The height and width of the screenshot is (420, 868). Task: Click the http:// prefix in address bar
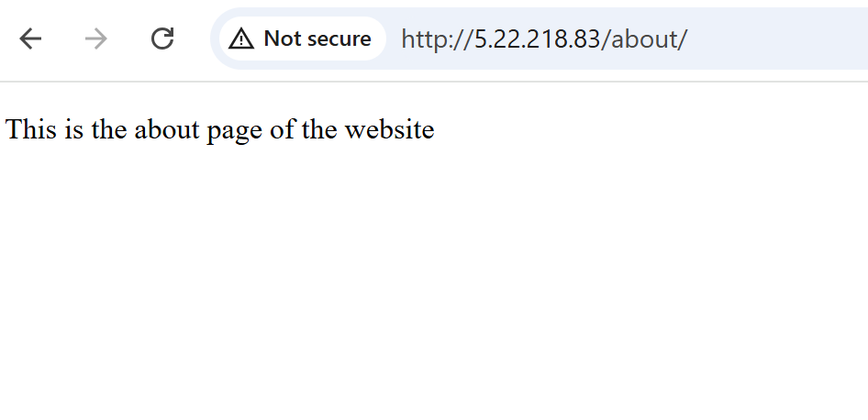[x=438, y=39]
